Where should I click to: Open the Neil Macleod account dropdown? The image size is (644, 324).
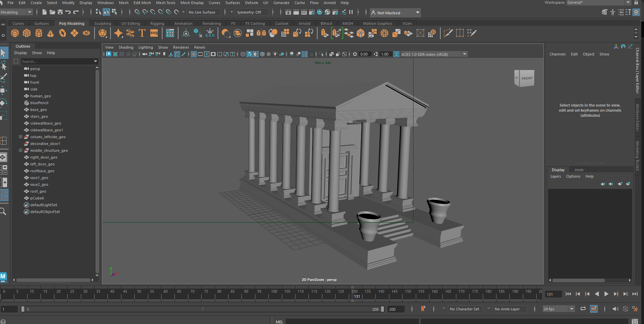(x=395, y=13)
